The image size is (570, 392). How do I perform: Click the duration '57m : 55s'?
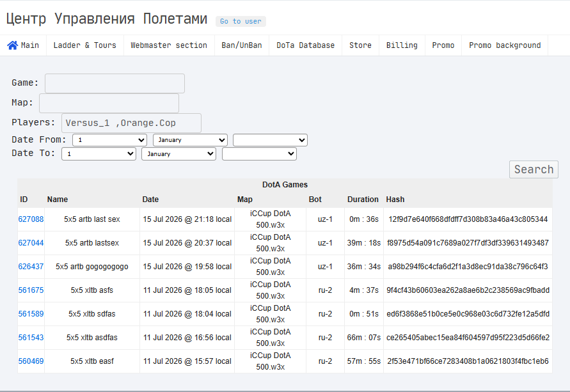tap(364, 361)
